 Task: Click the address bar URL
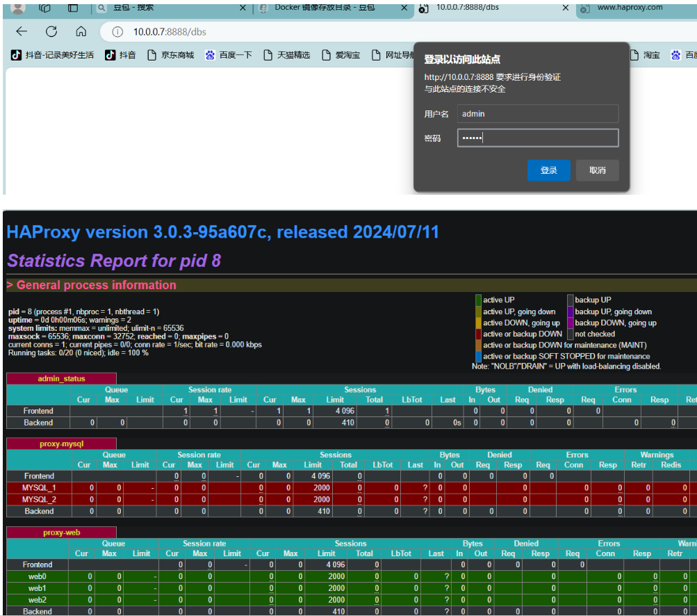pos(170,32)
